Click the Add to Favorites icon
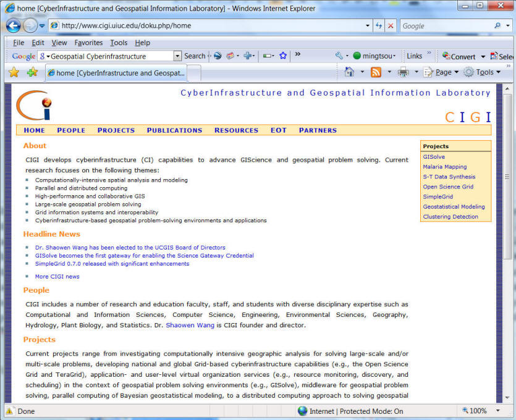 coord(32,72)
